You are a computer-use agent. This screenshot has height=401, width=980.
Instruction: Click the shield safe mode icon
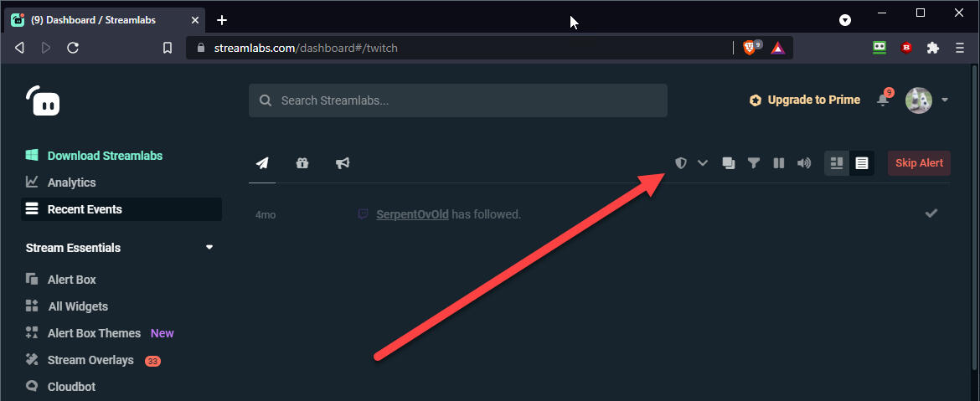click(x=680, y=163)
